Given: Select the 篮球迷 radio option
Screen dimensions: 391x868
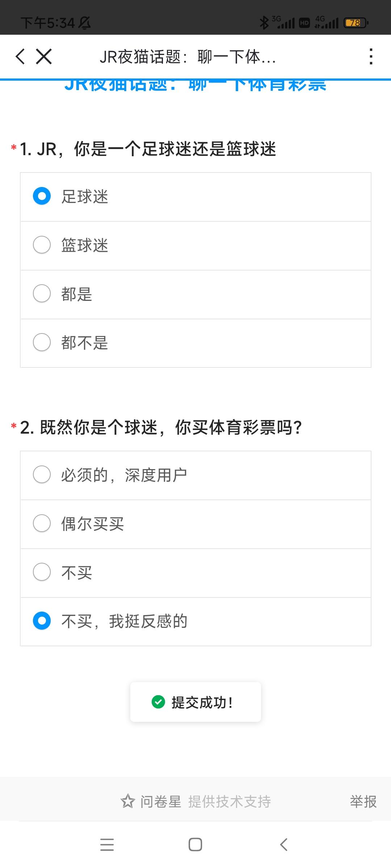Looking at the screenshot, I should pyautogui.click(x=42, y=245).
